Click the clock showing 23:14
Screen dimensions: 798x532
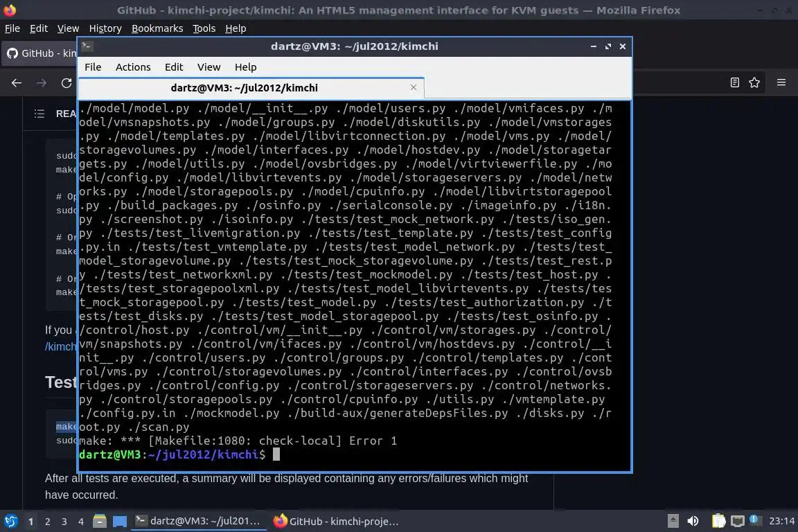pyautogui.click(x=781, y=521)
